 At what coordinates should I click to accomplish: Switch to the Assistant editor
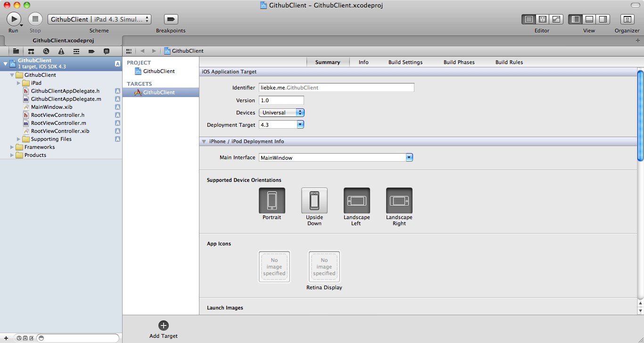(x=543, y=19)
